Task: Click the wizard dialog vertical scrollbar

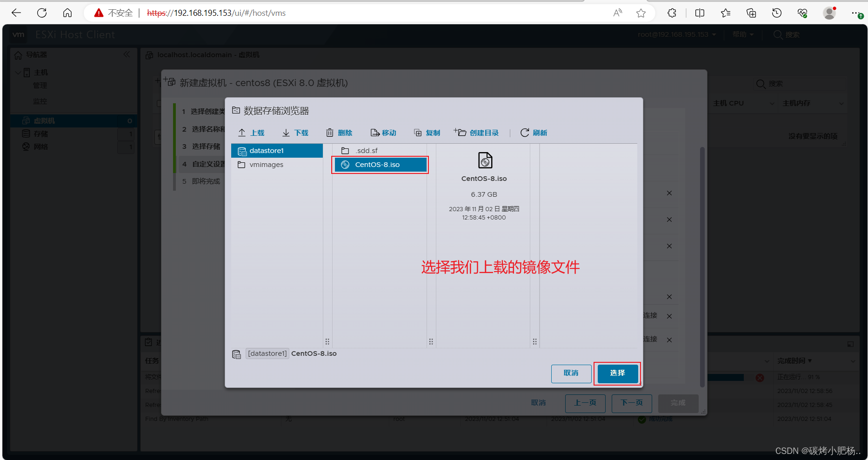Action: [702, 267]
